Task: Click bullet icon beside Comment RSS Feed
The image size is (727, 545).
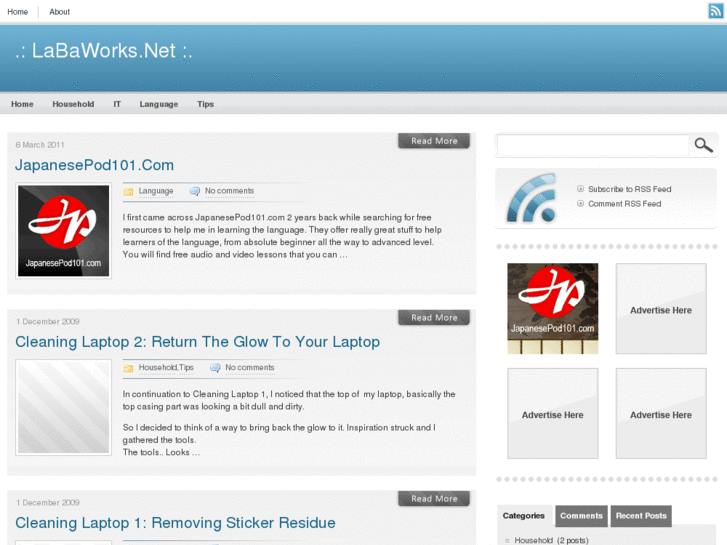Action: pos(580,204)
